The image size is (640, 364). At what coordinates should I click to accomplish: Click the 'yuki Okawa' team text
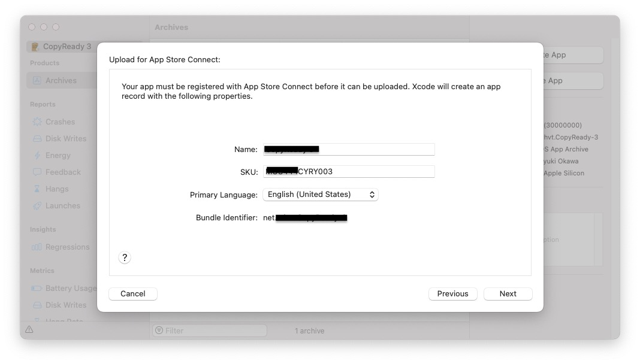click(561, 161)
